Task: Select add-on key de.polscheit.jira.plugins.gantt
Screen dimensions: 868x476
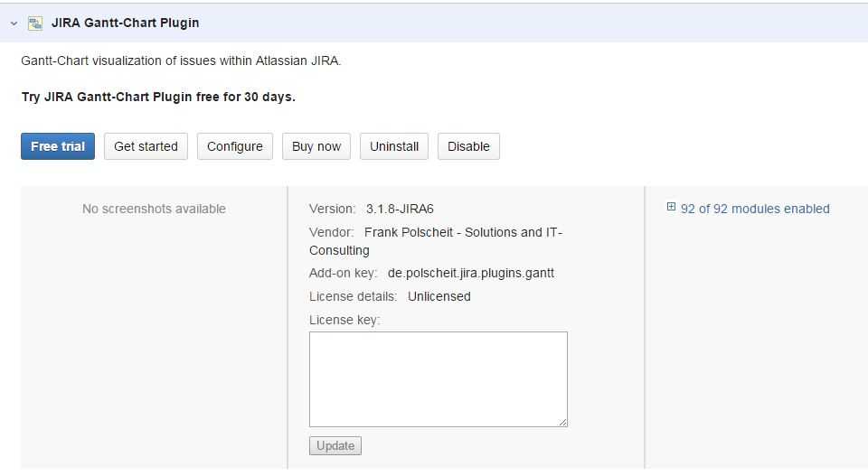Action: pos(471,273)
